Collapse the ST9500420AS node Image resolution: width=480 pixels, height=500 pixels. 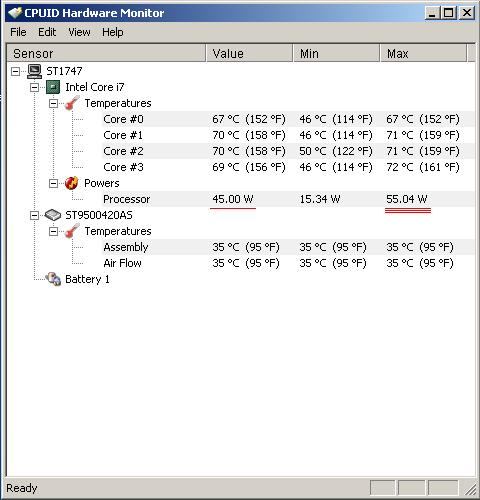(x=34, y=215)
